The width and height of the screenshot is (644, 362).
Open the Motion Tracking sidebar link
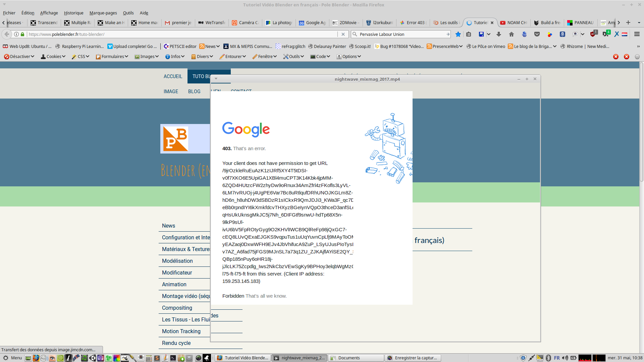point(181,331)
